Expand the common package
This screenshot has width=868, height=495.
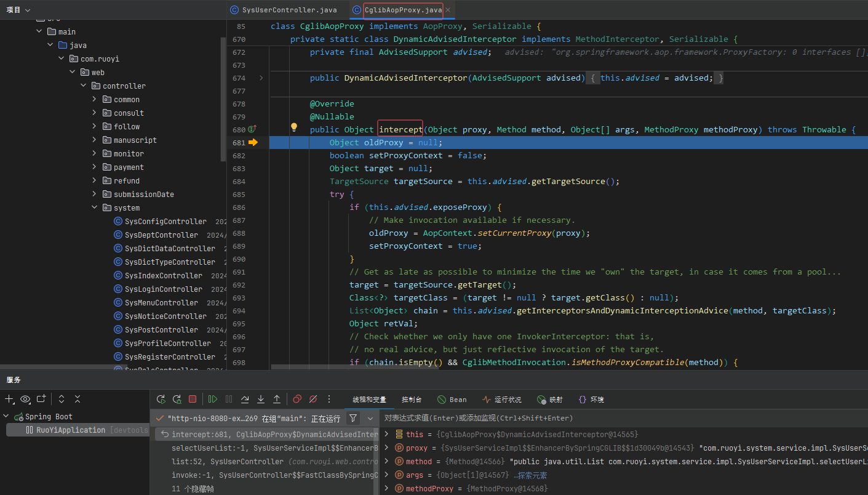pos(94,99)
